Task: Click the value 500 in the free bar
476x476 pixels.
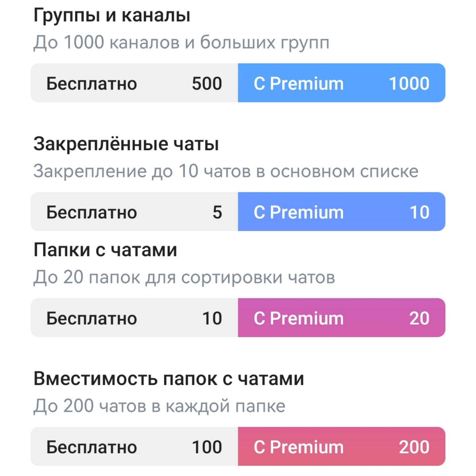Action: coord(207,83)
